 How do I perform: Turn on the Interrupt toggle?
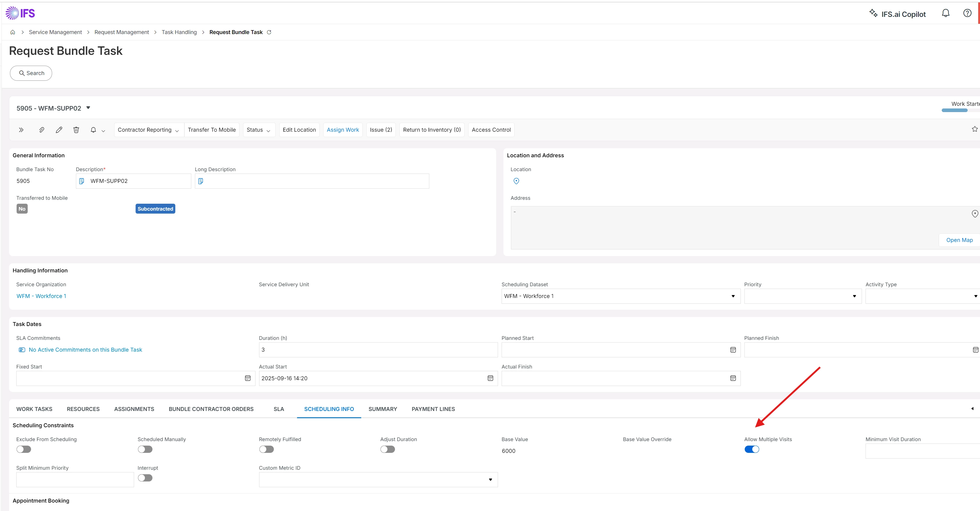tap(145, 478)
